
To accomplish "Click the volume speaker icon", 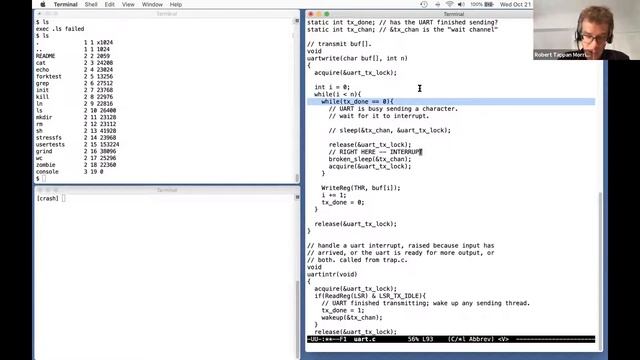I will point(461,4).
